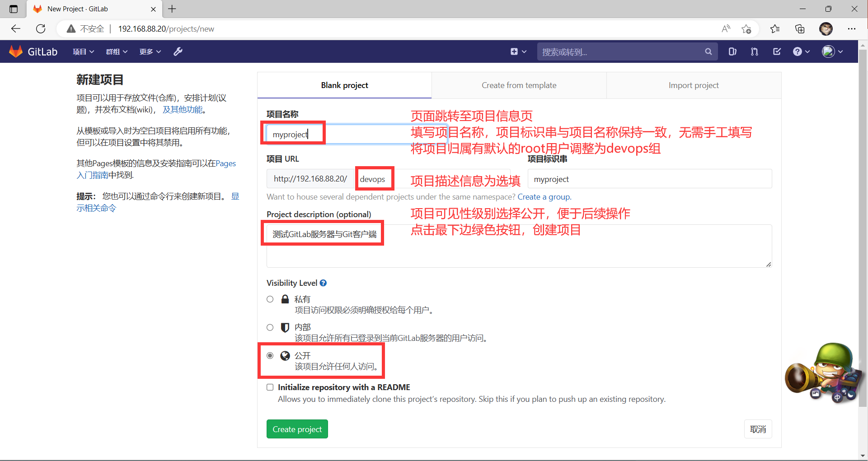Switch to Create from template tab

(519, 85)
